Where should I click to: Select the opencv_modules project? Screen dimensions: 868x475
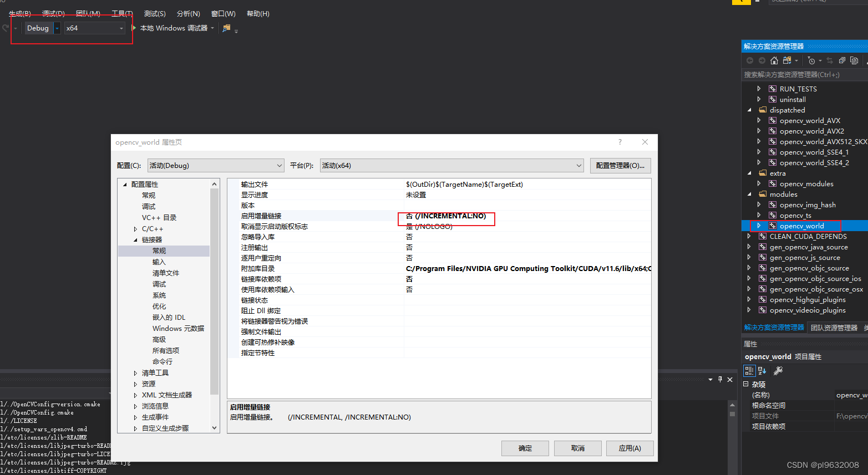pyautogui.click(x=806, y=183)
